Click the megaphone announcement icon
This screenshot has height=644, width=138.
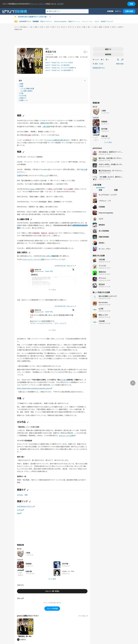[x=15, y=17]
